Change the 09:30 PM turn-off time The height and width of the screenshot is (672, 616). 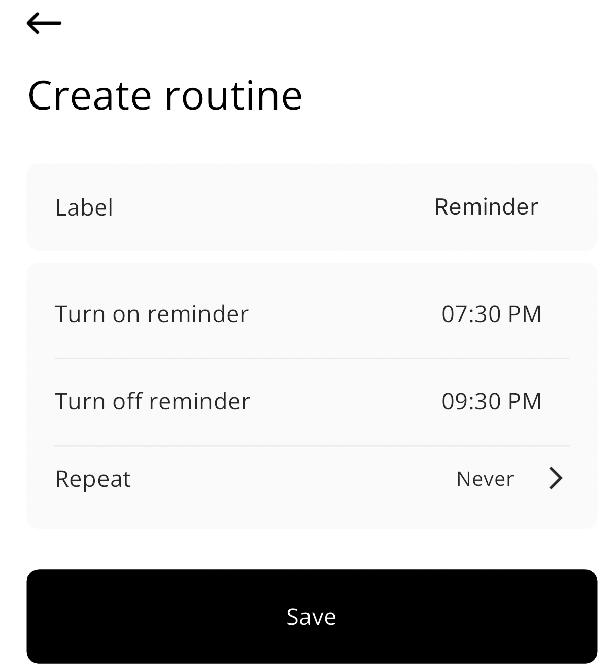(x=491, y=401)
